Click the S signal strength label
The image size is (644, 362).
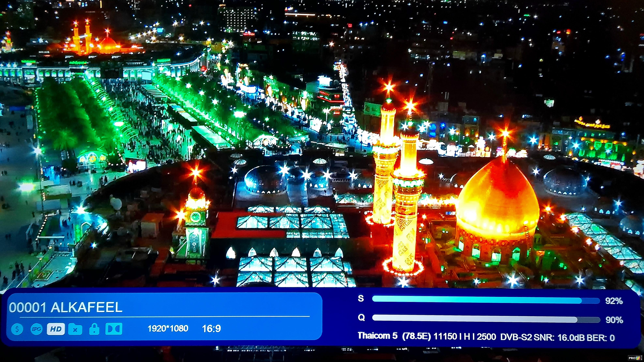[x=361, y=298]
